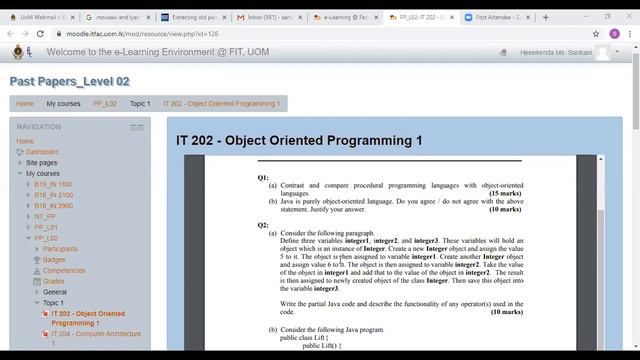Open the Dashboard link

[x=42, y=152]
